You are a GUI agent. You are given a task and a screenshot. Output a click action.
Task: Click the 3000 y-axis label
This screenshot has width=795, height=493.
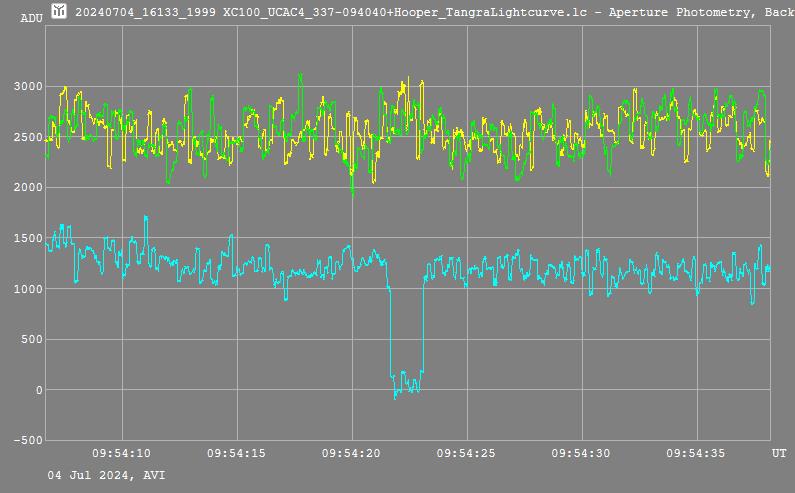click(x=28, y=86)
